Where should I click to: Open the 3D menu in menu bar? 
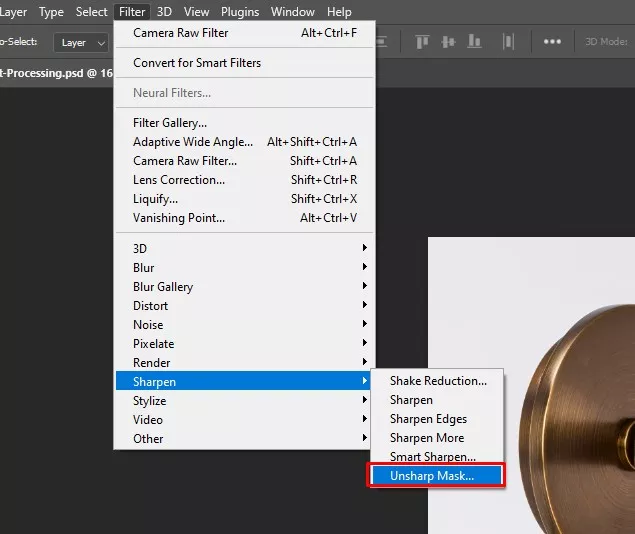click(164, 12)
